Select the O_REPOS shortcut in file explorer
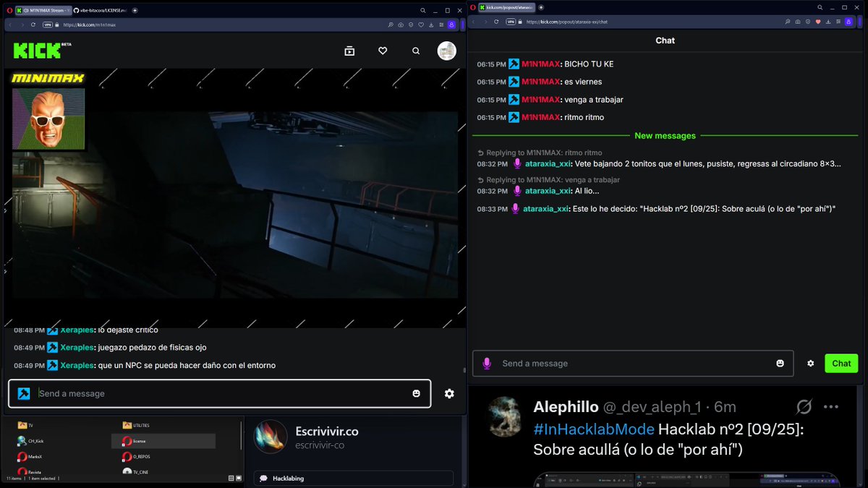Viewport: 868px width, 488px height. 136,456
